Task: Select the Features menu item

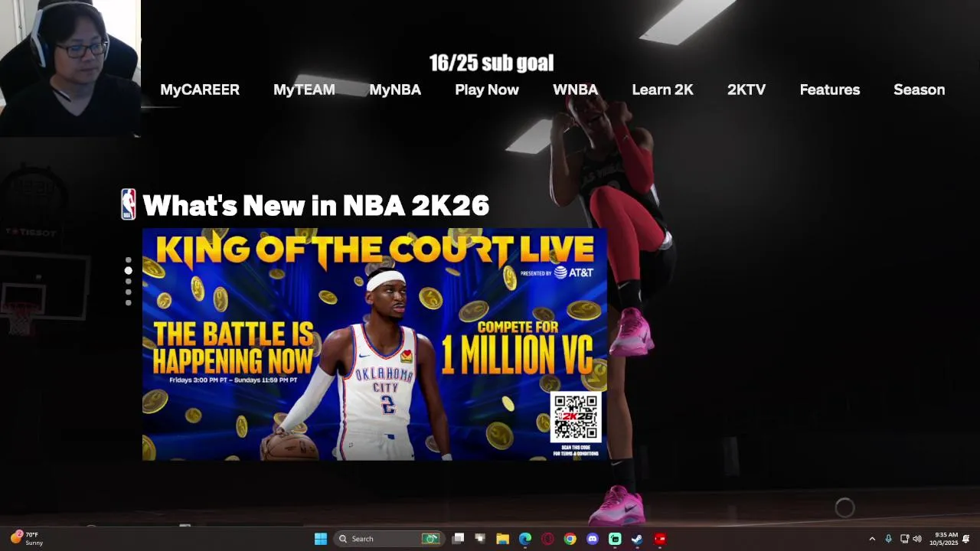Action: point(830,90)
